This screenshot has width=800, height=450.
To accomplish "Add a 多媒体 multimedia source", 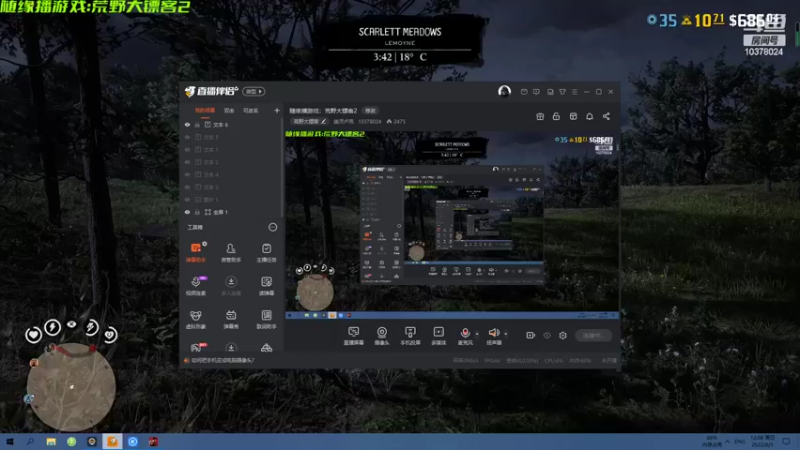I will [x=438, y=336].
